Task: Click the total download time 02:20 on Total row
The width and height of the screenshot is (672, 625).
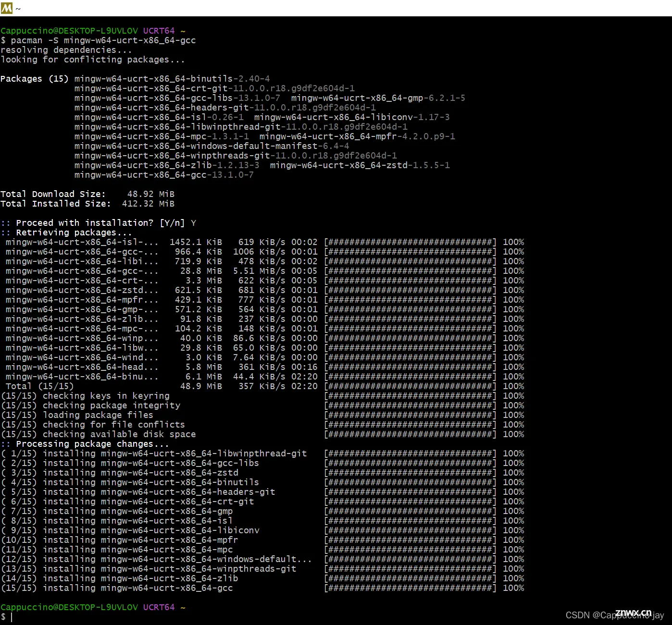Action: pos(304,386)
